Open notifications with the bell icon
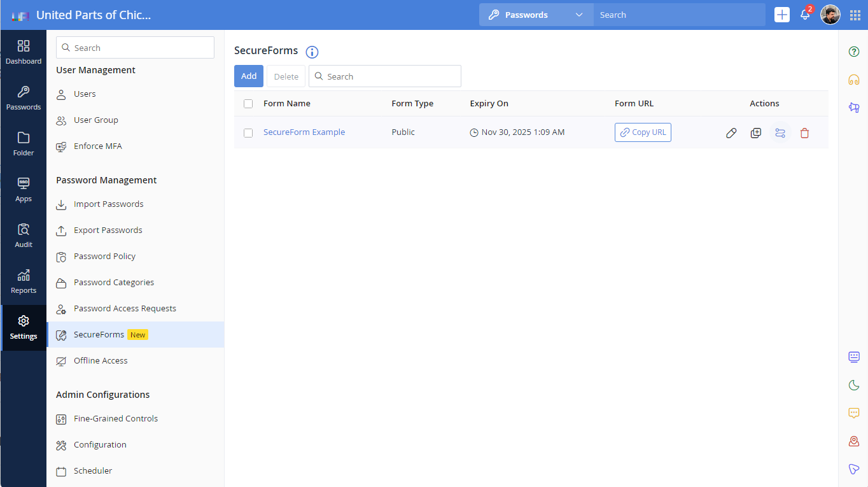The image size is (868, 487). point(805,15)
